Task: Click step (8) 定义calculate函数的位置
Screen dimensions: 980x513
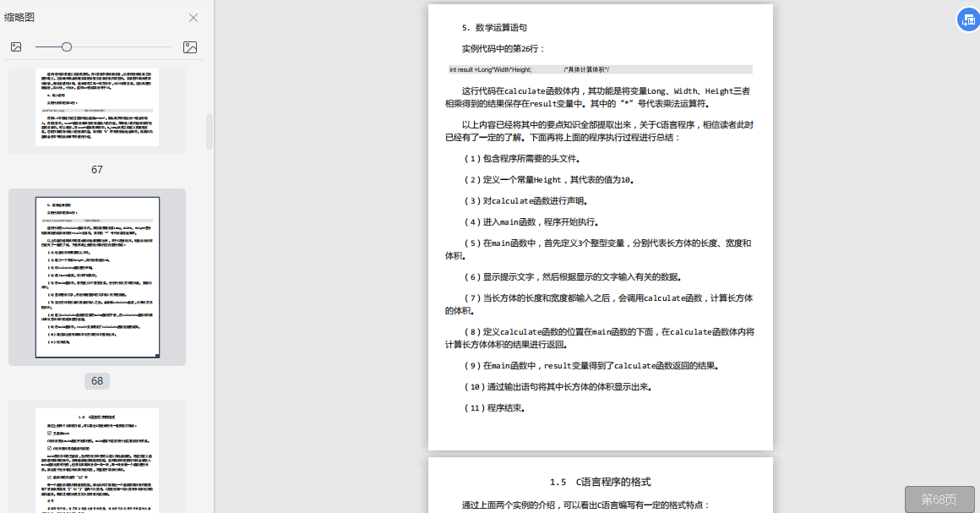Action: coord(600,338)
